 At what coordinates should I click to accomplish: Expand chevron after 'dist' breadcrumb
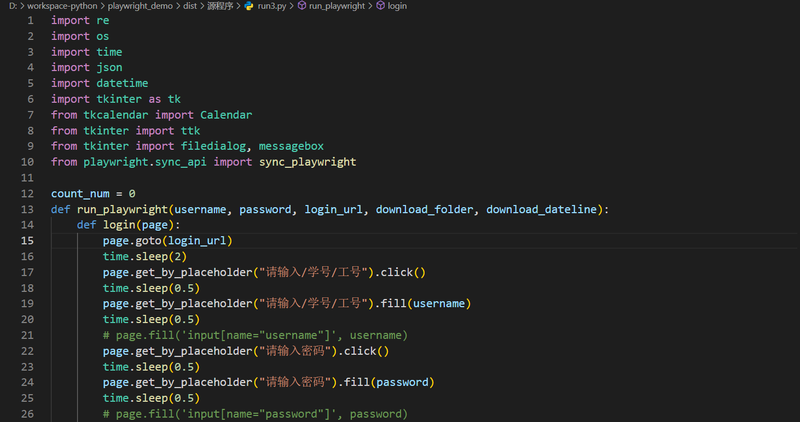(x=202, y=6)
